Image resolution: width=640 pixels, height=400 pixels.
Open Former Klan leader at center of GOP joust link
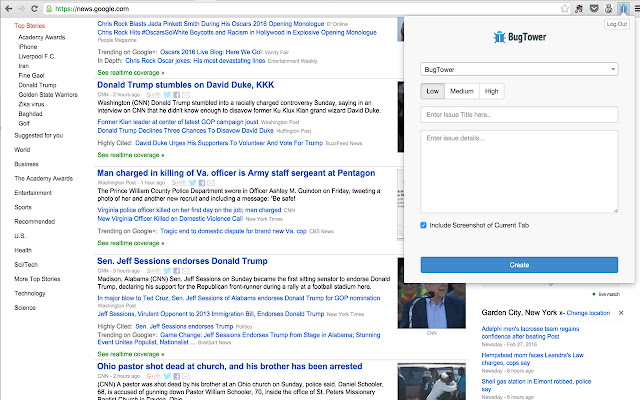178,122
